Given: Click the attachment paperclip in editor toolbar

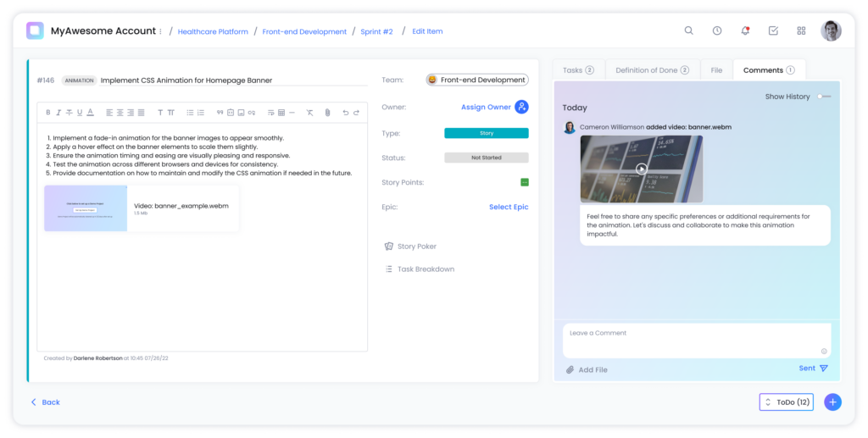Looking at the screenshot, I should [x=326, y=112].
